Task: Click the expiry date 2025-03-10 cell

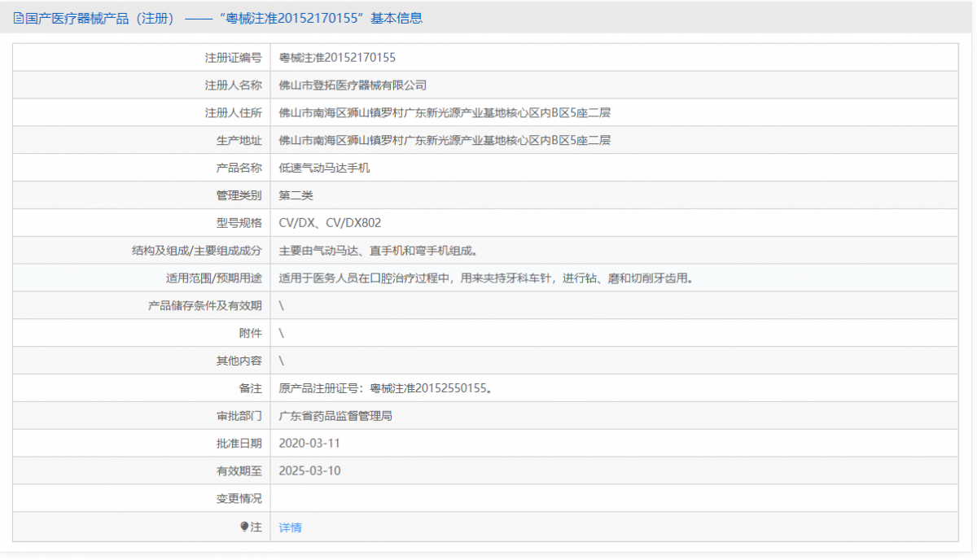Action: point(309,470)
